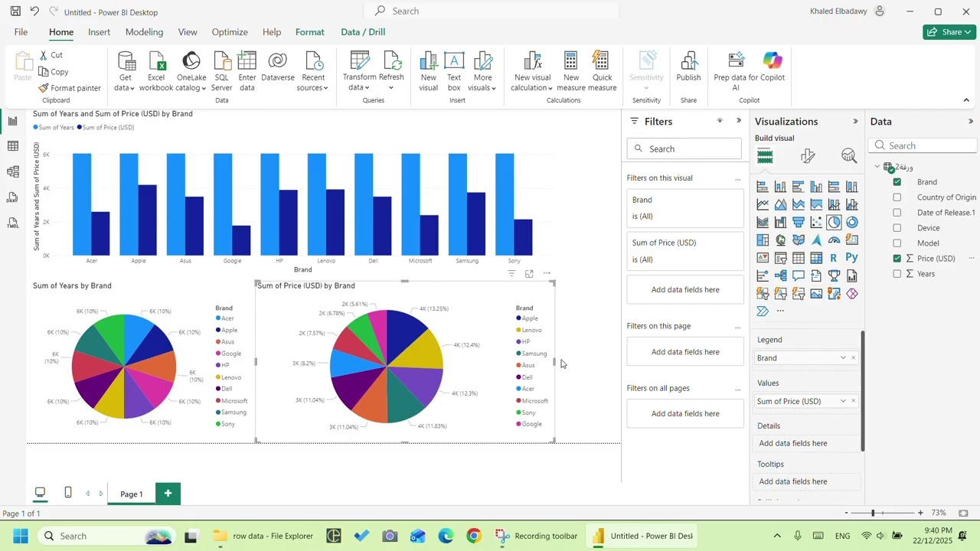Switch to mobile layout icon

(x=68, y=493)
